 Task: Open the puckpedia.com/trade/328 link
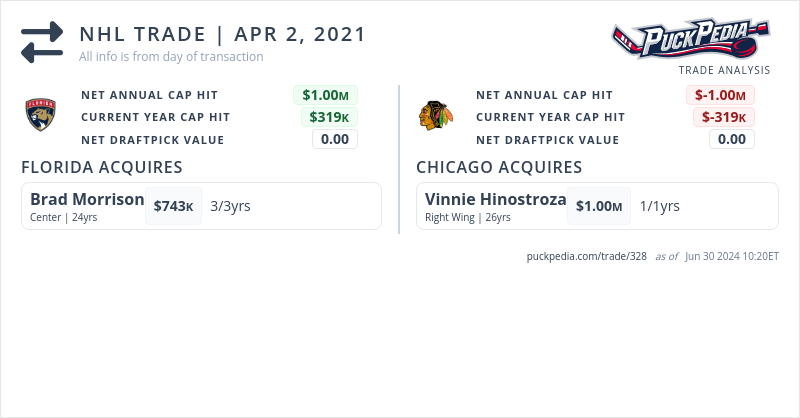coord(587,256)
